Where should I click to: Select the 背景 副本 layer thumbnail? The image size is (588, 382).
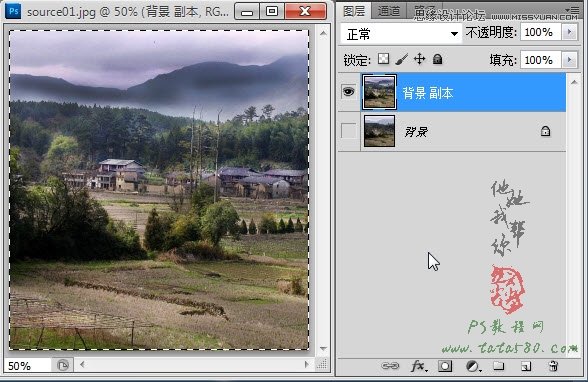[379, 92]
